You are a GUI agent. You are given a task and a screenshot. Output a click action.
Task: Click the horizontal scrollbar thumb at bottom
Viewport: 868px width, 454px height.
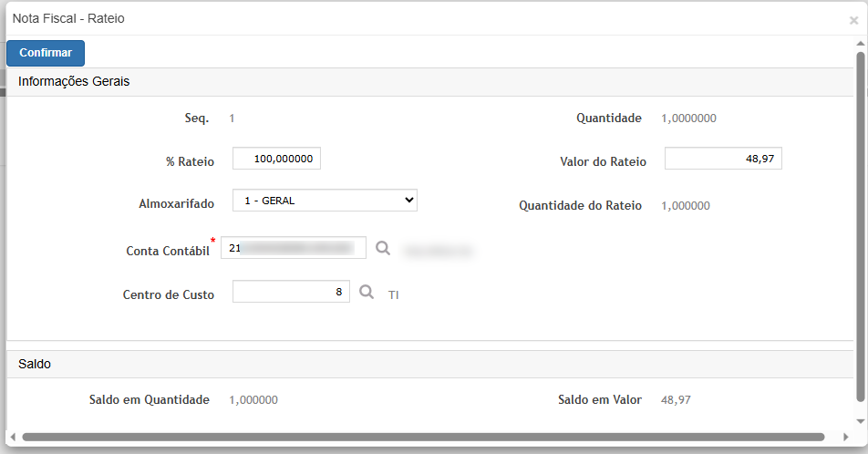(423, 437)
